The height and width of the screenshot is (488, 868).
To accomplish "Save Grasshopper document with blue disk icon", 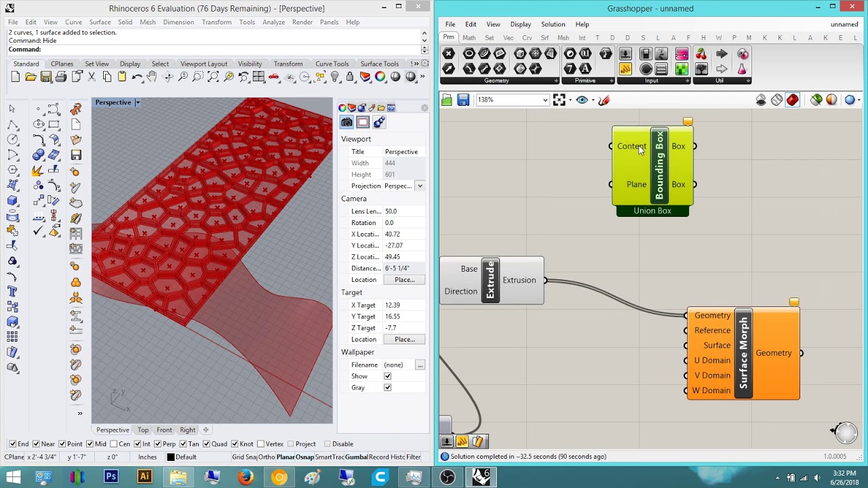I will click(x=463, y=100).
